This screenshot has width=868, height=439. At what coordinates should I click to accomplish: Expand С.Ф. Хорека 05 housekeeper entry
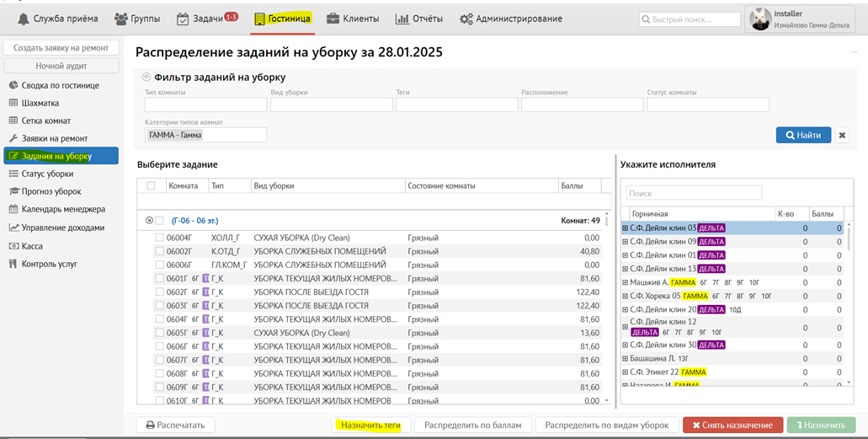(x=625, y=296)
